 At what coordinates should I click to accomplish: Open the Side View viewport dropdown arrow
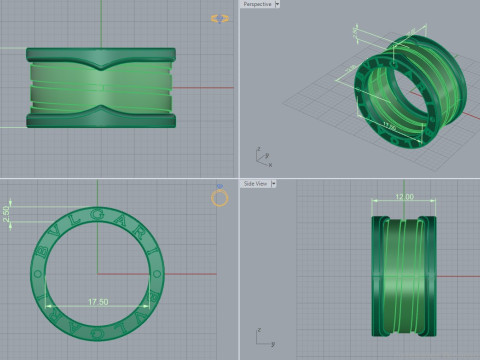(273, 184)
